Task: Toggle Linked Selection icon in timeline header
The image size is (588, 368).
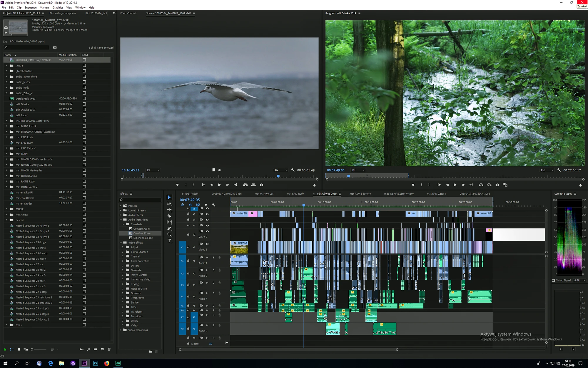Action: [198, 205]
